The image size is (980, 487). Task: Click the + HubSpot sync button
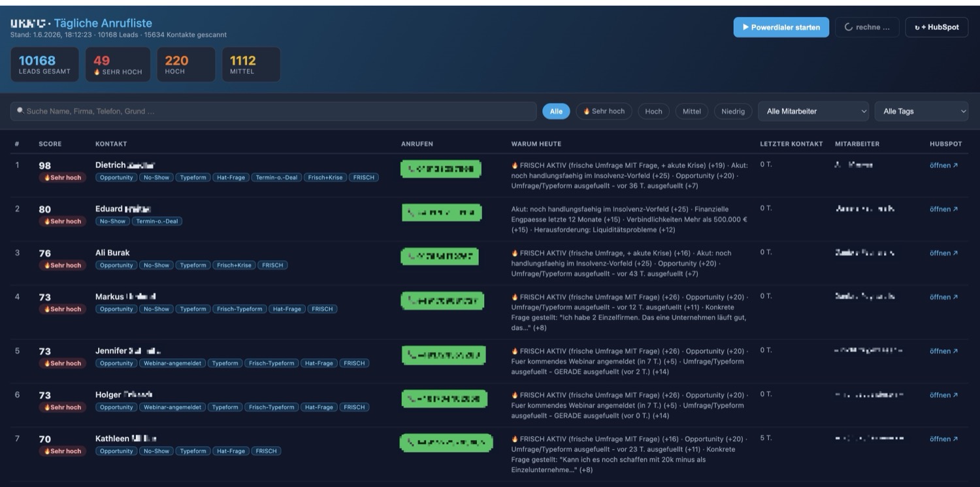(x=936, y=27)
